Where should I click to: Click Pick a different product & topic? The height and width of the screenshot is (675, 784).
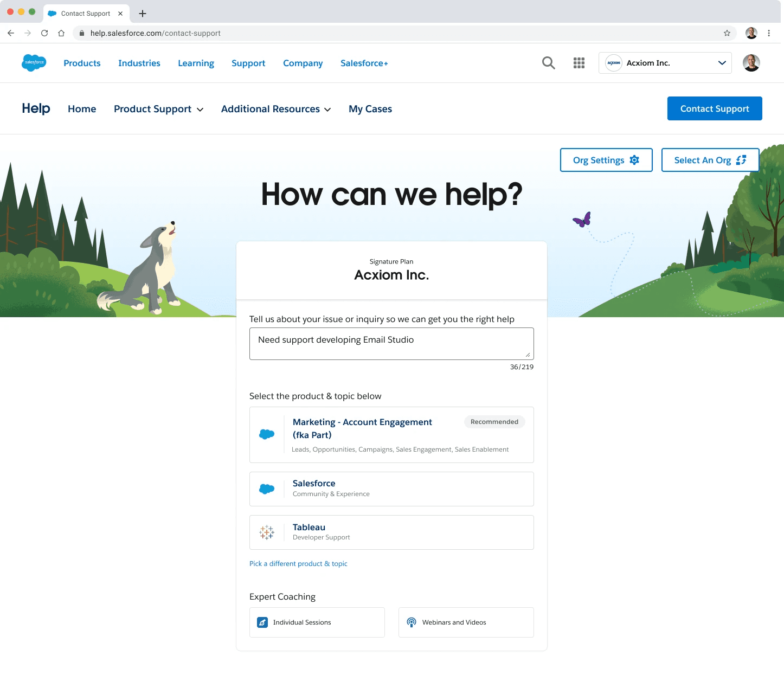298,564
